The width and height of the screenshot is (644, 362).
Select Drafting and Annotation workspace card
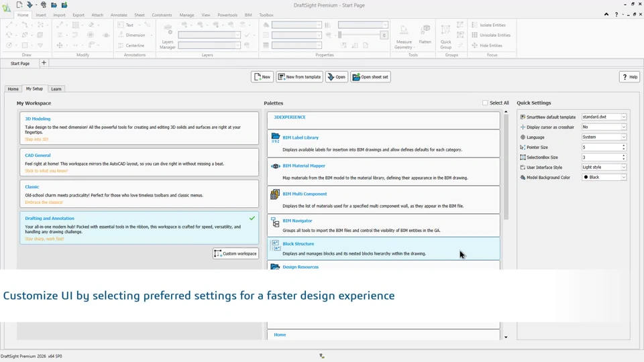[x=140, y=228]
